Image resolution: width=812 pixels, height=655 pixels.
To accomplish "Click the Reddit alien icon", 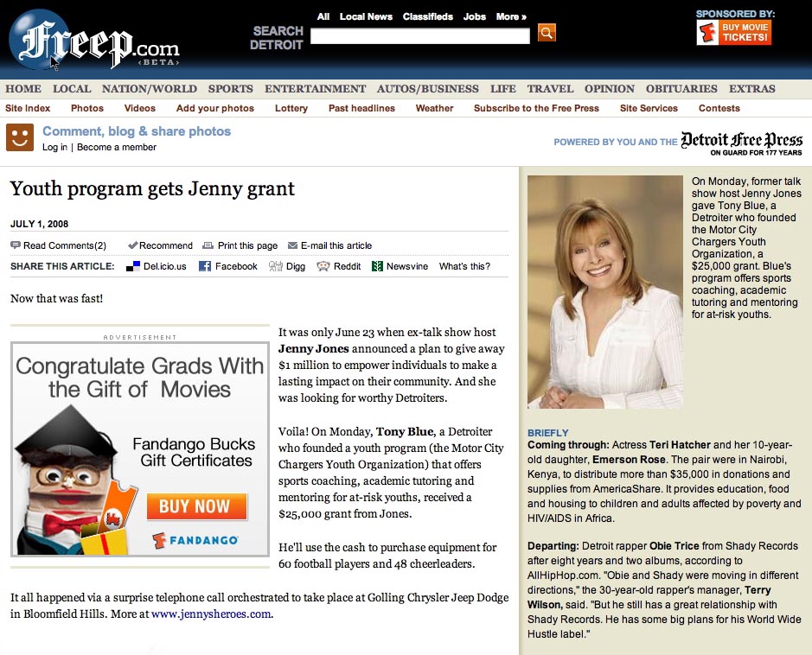I will [323, 266].
